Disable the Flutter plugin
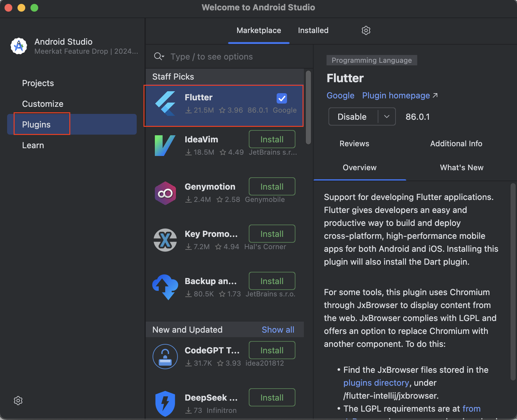The width and height of the screenshot is (517, 420). [x=352, y=116]
